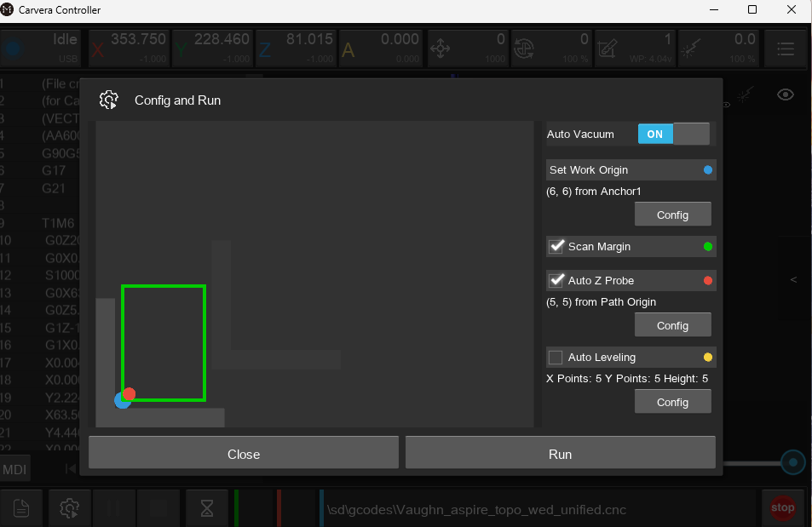Open Config under Set Work Origin

672,214
